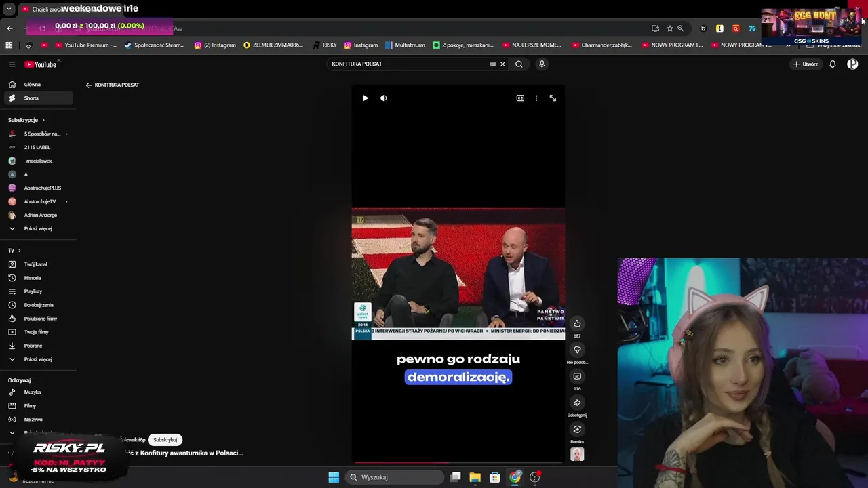Open Historia watch history
The image size is (868, 488).
click(x=39, y=278)
